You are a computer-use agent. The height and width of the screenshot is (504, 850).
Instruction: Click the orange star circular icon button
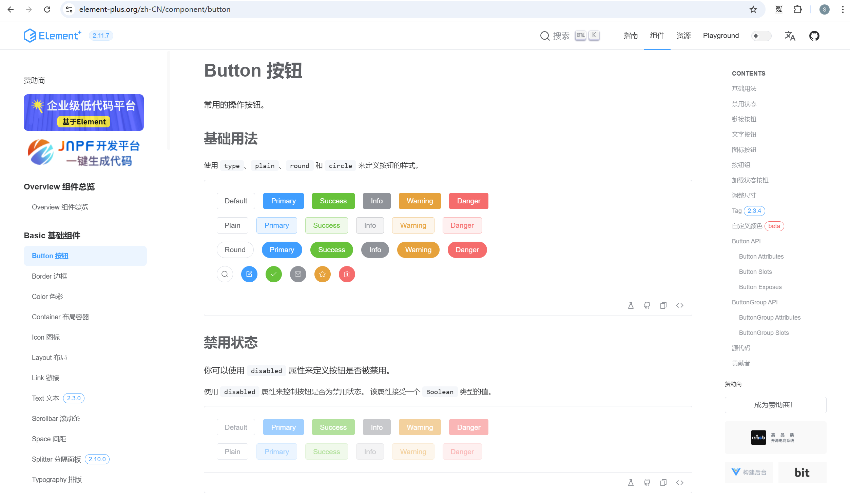point(323,274)
